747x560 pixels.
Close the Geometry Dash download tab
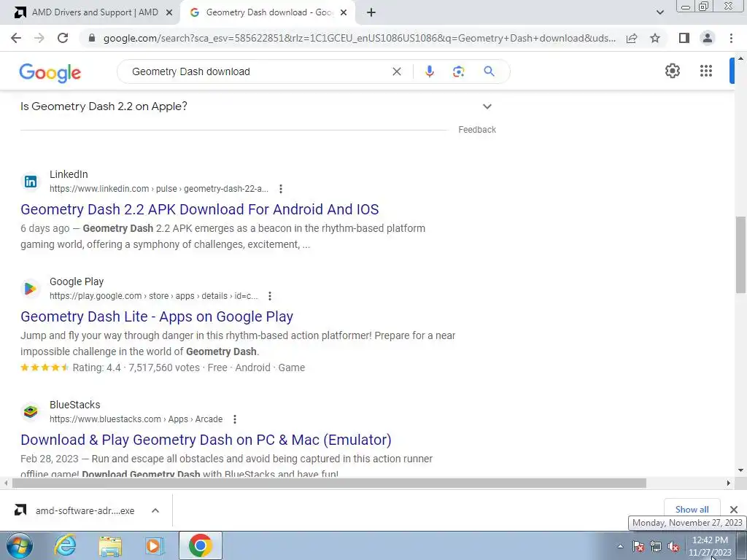click(x=344, y=13)
